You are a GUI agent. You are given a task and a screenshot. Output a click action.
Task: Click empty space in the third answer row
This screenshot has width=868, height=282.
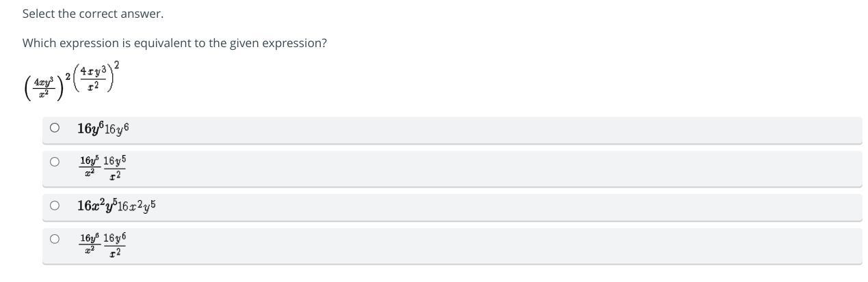[x=479, y=206]
